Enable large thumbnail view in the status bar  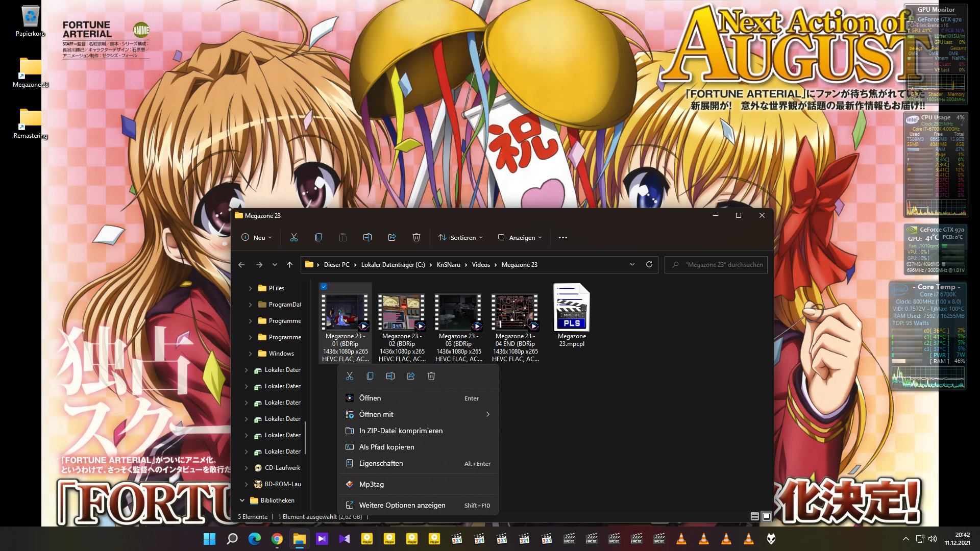(766, 516)
